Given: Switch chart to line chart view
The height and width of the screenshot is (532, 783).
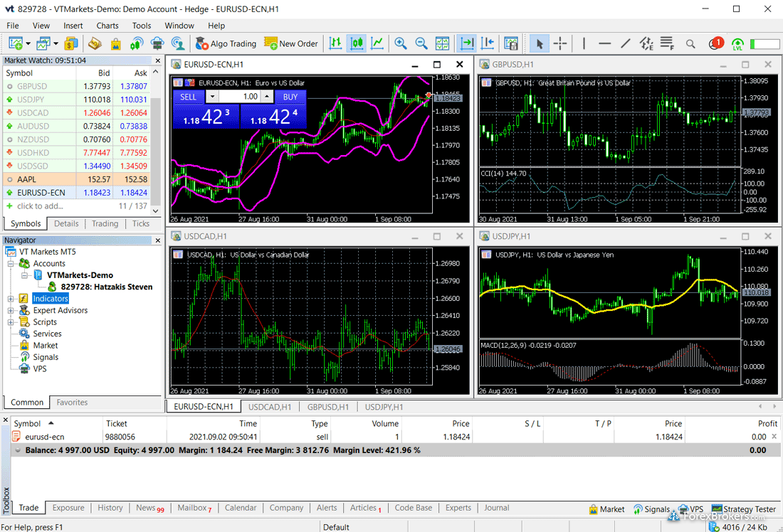Looking at the screenshot, I should coord(377,43).
